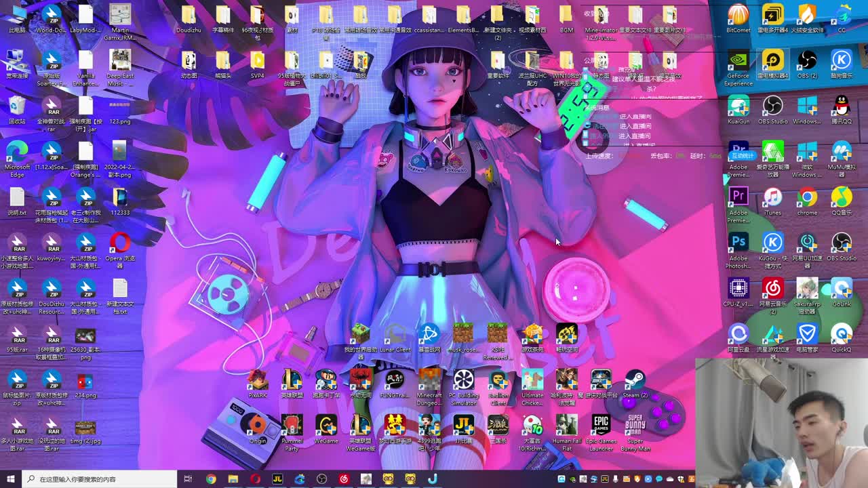This screenshot has width=868, height=488.
Task: Focus the taskbar search box
Action: point(99,479)
